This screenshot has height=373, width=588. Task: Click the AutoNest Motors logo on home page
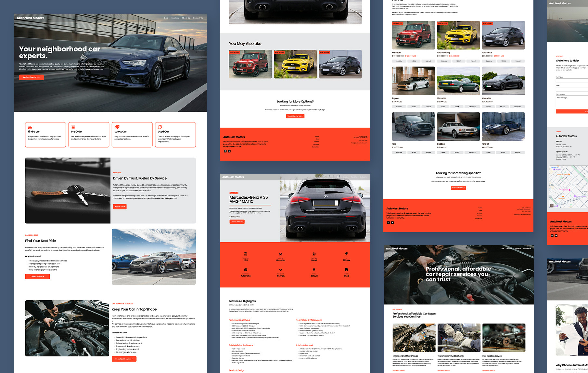pyautogui.click(x=31, y=18)
